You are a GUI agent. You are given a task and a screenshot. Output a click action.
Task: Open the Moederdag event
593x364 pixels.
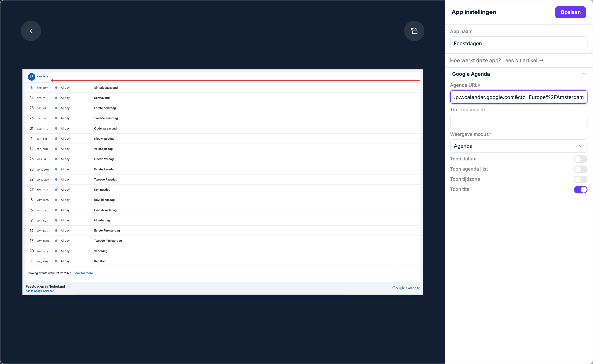[102, 220]
